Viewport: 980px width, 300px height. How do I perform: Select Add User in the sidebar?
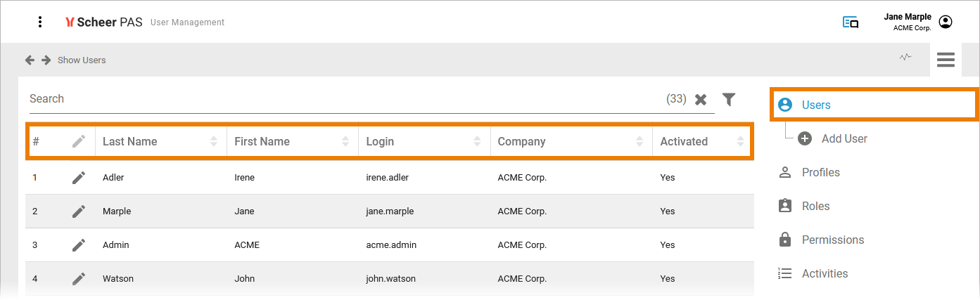pyautogui.click(x=844, y=138)
